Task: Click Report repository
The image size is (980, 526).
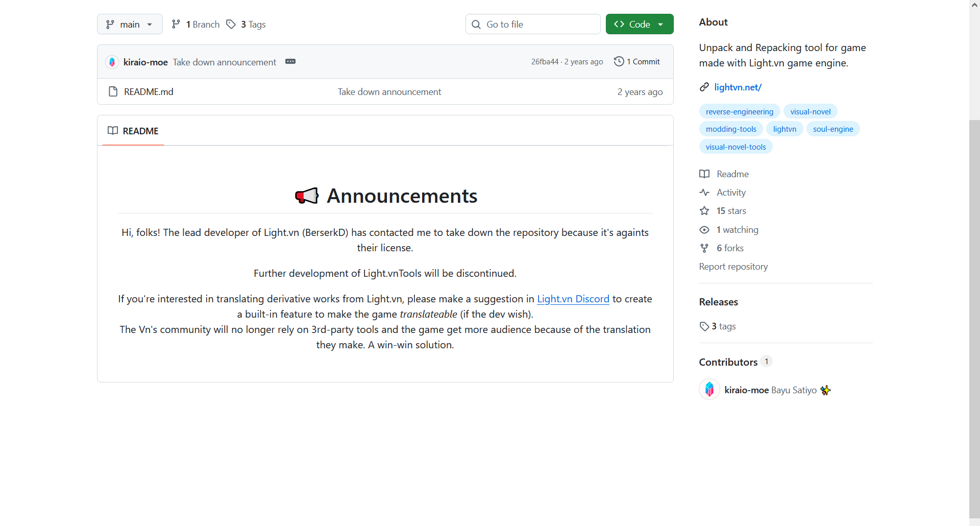Action: (733, 266)
